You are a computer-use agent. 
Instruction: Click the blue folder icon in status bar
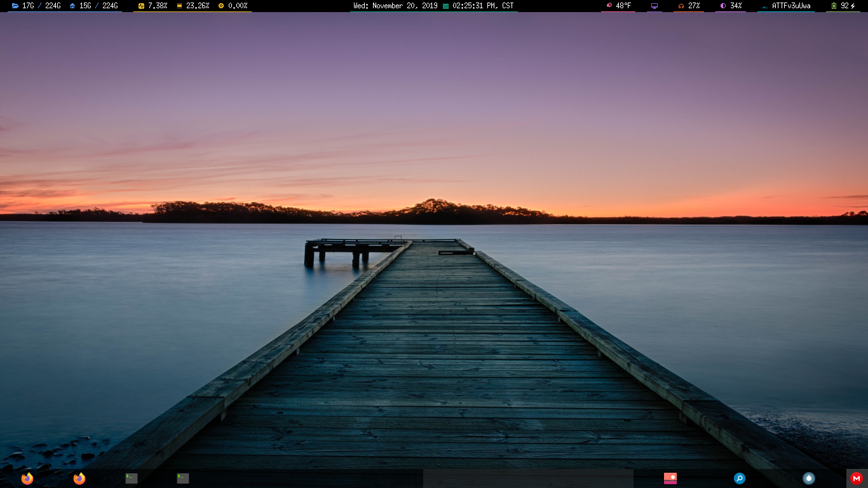click(15, 6)
